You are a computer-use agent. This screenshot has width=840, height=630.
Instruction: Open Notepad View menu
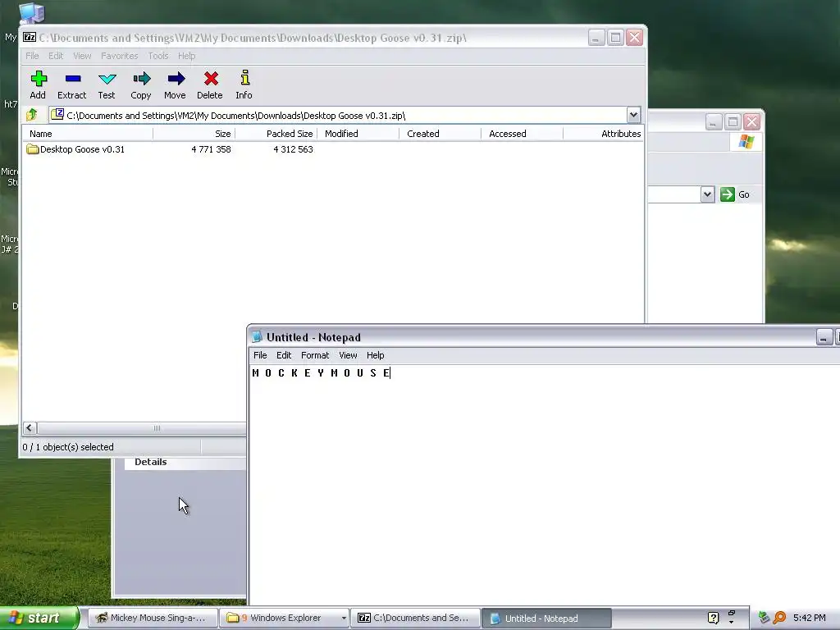(x=348, y=355)
